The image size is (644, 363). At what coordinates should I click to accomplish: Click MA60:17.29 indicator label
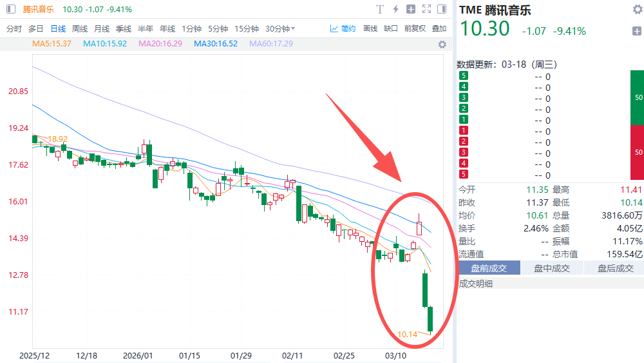pos(271,44)
